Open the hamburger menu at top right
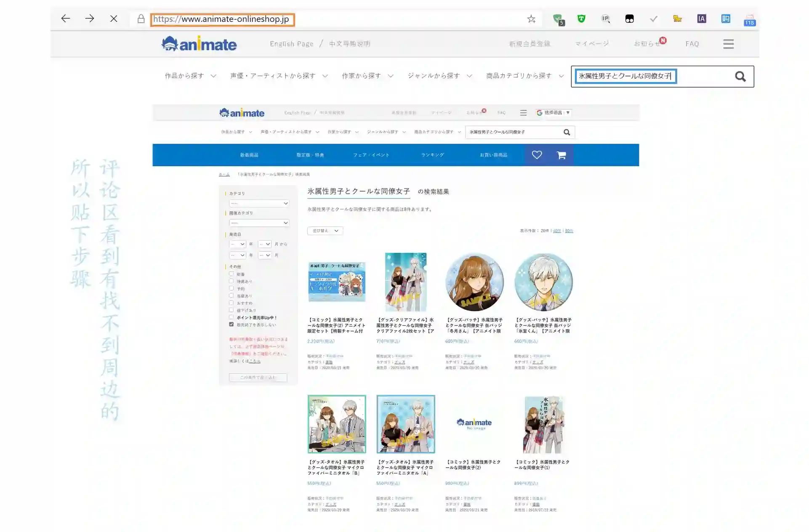809x532 pixels. (729, 44)
